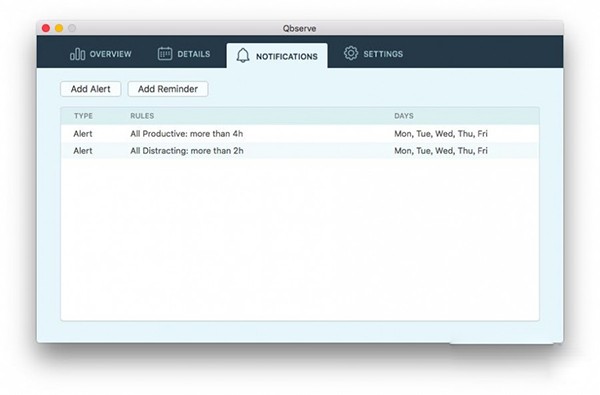Open the DETAILS tab label
Screen dimensions: 600x395
(x=194, y=54)
